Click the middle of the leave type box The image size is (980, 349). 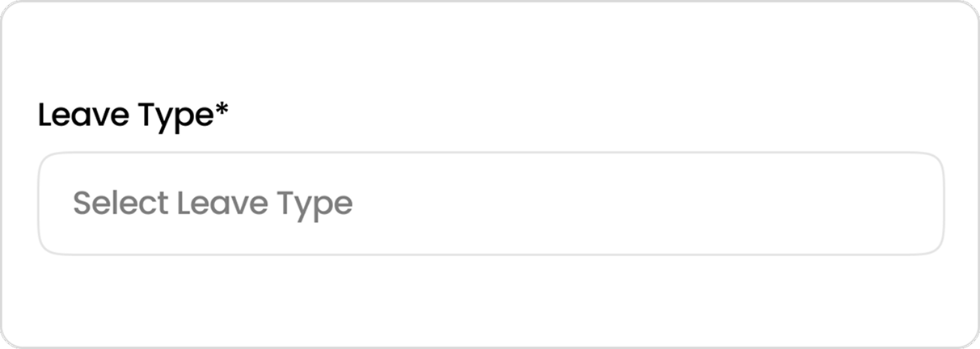[x=491, y=204]
